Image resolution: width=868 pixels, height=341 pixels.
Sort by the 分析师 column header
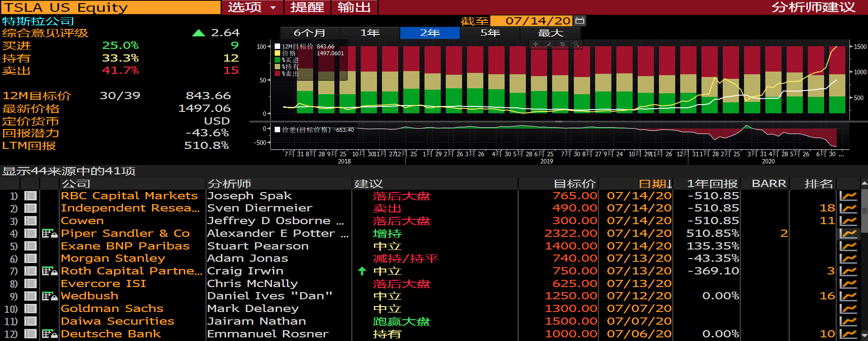(x=229, y=183)
